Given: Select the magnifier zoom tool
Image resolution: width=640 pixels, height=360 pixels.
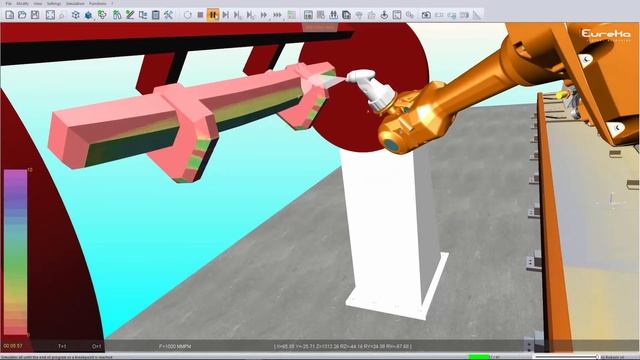Looking at the screenshot, I should click(x=62, y=16).
